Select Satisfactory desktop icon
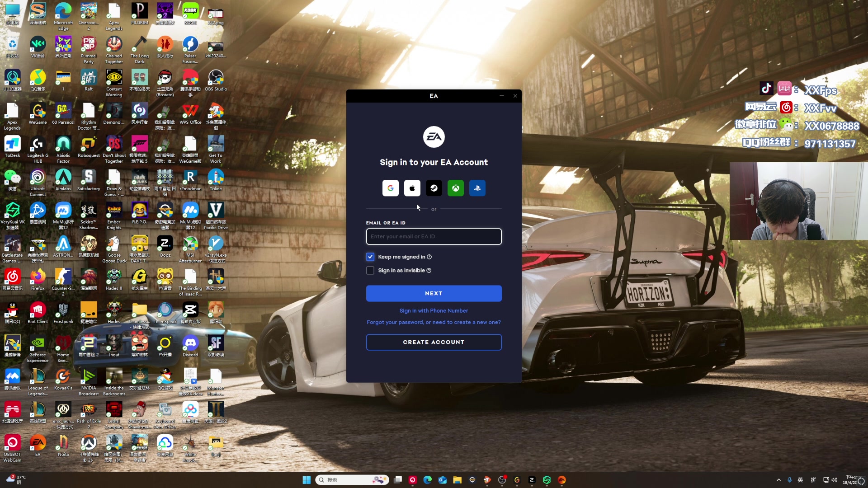 pyautogui.click(x=89, y=180)
